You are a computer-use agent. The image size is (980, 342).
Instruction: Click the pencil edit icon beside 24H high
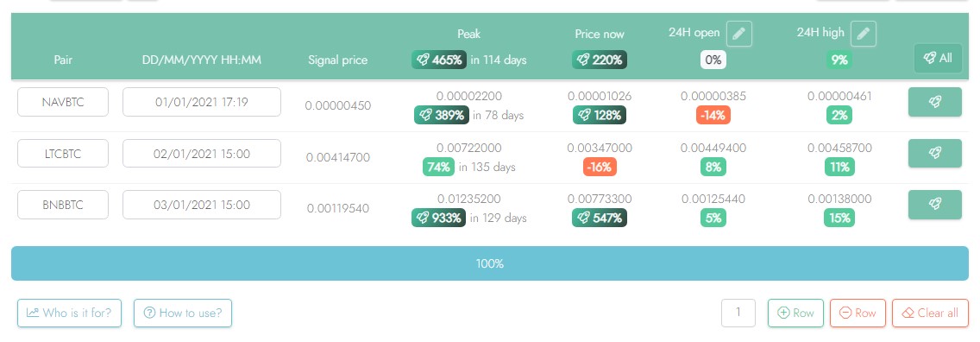tap(864, 34)
